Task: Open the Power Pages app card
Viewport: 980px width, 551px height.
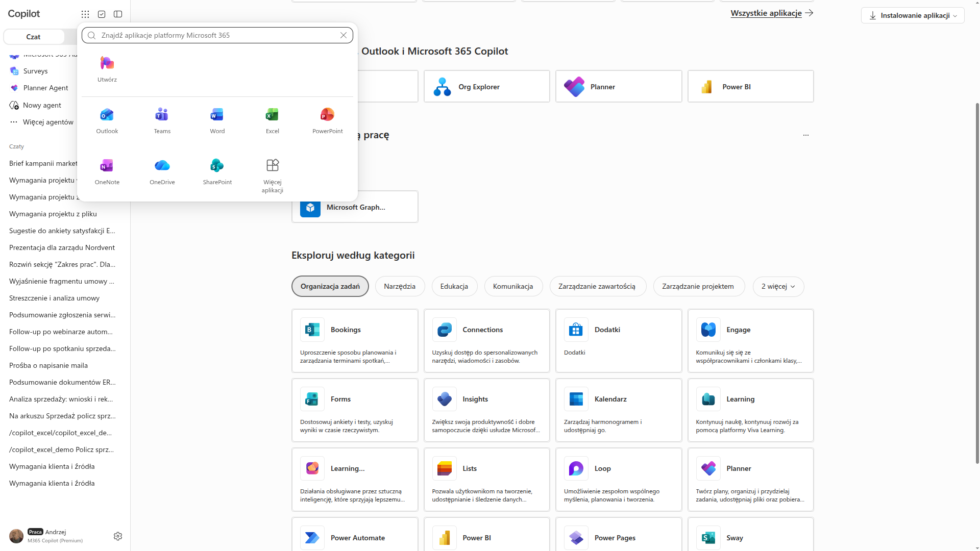Action: (x=619, y=534)
